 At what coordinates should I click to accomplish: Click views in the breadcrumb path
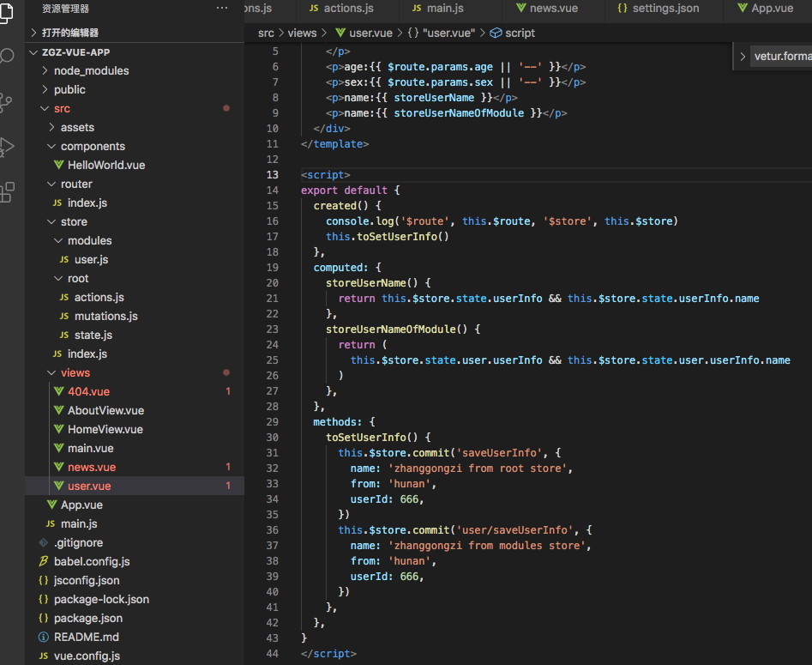point(302,33)
